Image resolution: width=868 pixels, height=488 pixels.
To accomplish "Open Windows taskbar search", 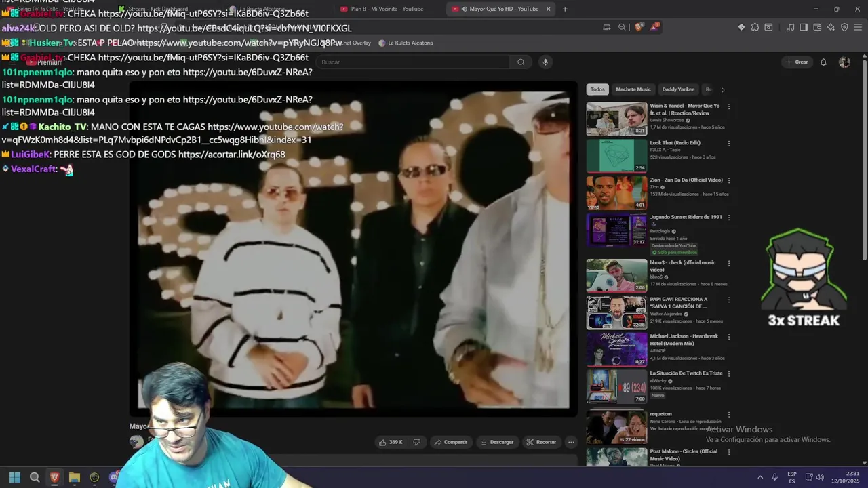I will click(35, 477).
